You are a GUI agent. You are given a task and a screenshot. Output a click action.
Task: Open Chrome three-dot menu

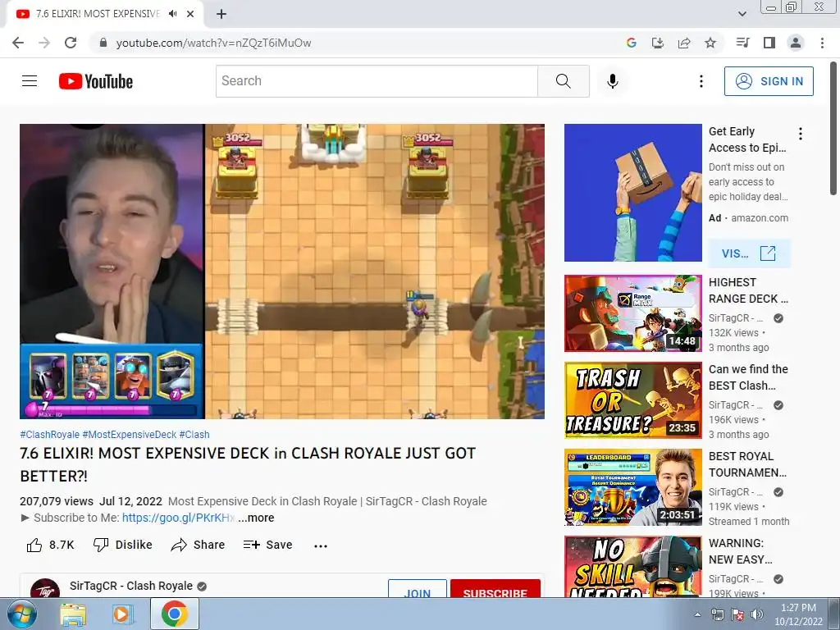[x=822, y=43]
